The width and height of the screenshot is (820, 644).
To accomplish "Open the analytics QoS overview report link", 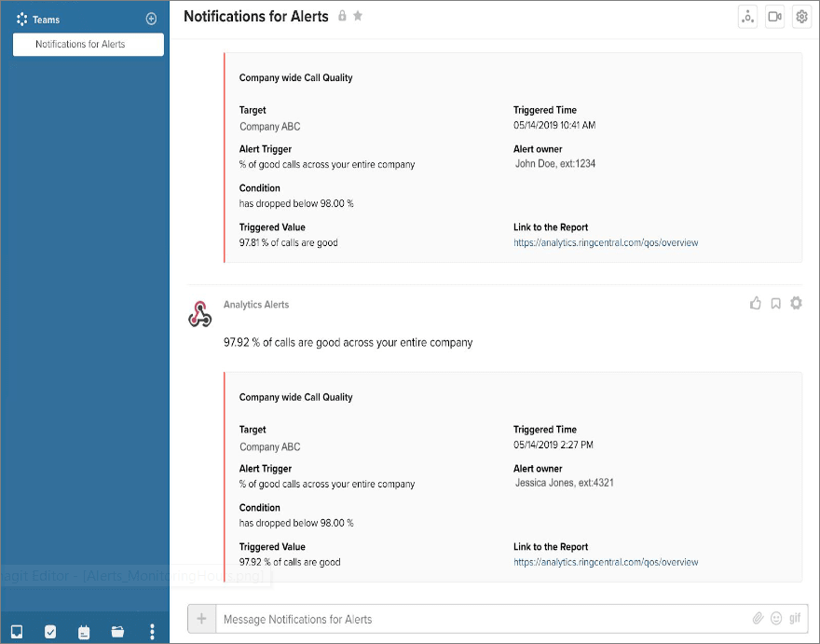I will click(x=606, y=562).
